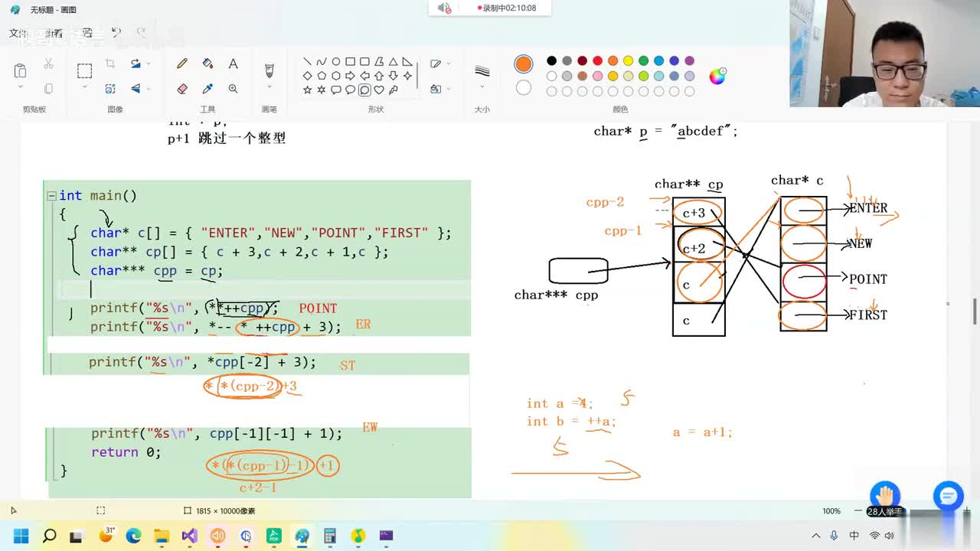
Task: Select the Brushes tool
Action: 269,70
